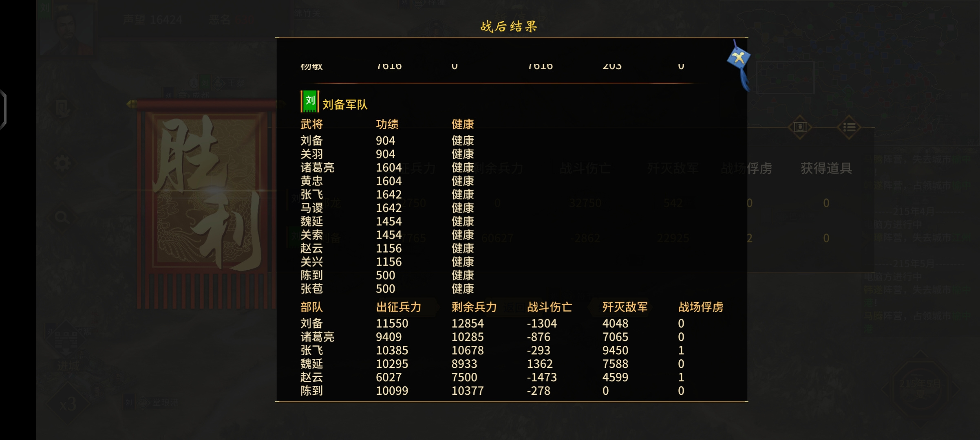
Task: Click the 武将 column header
Action: tap(311, 124)
